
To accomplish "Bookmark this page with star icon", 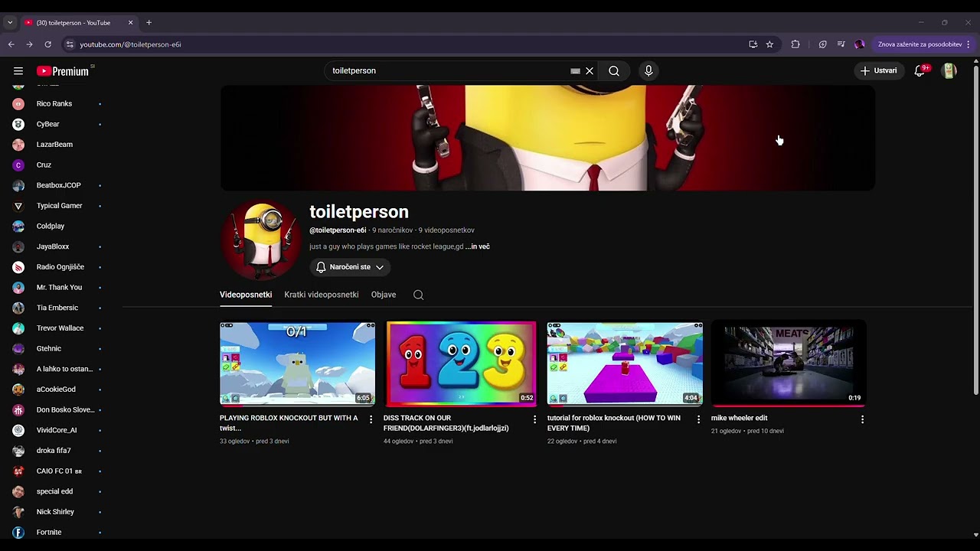I will tap(769, 44).
